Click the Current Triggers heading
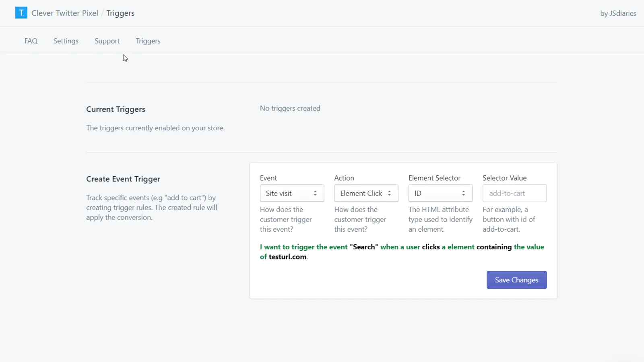This screenshot has width=644, height=362. (x=116, y=109)
